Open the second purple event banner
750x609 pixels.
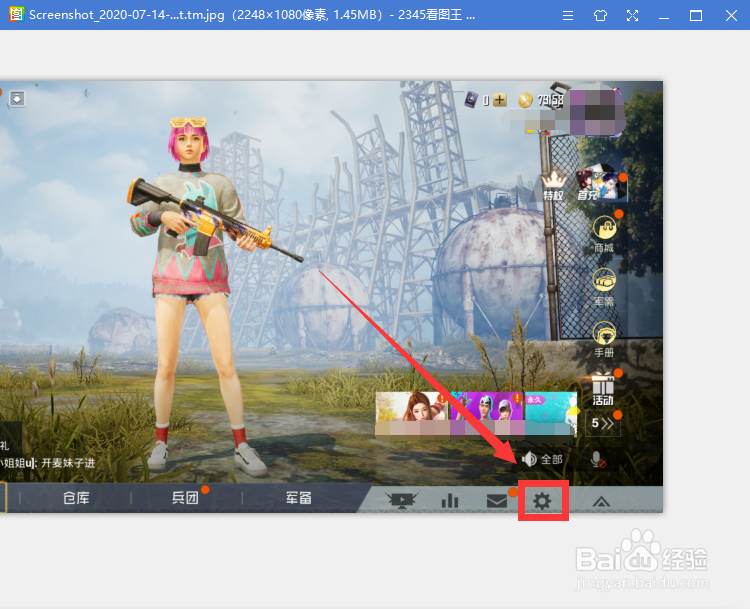point(487,413)
